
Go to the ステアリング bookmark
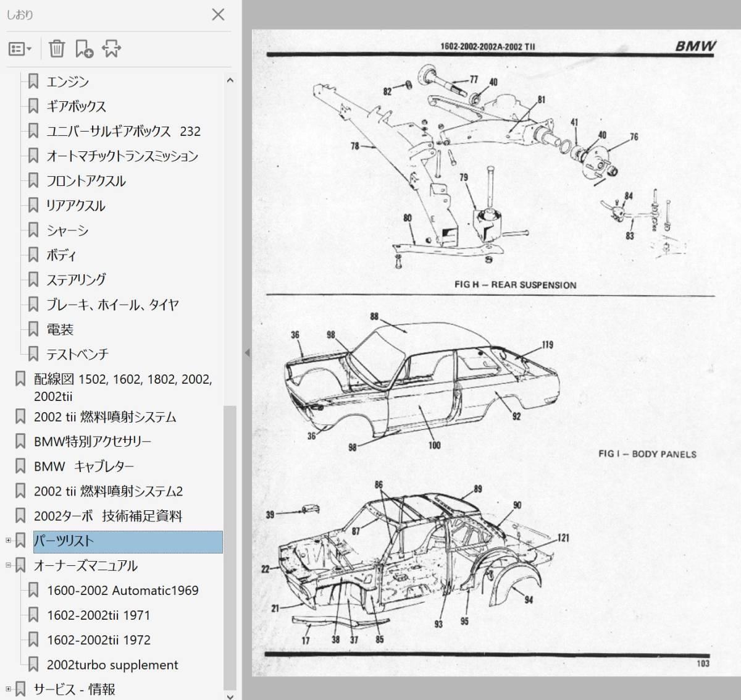click(77, 279)
